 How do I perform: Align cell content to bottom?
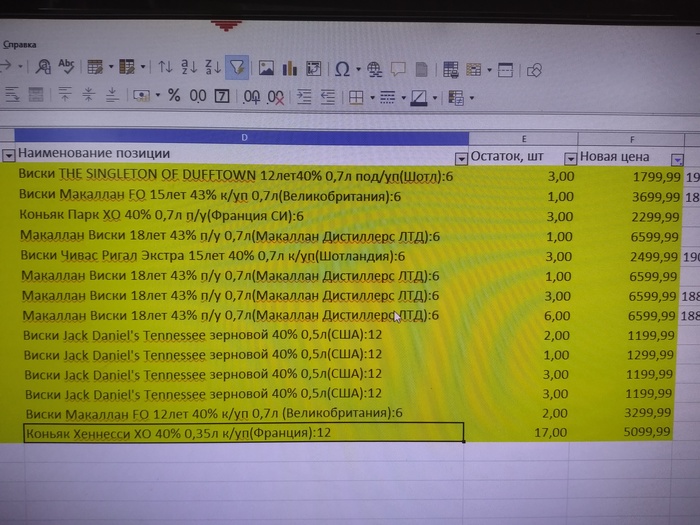click(x=112, y=95)
